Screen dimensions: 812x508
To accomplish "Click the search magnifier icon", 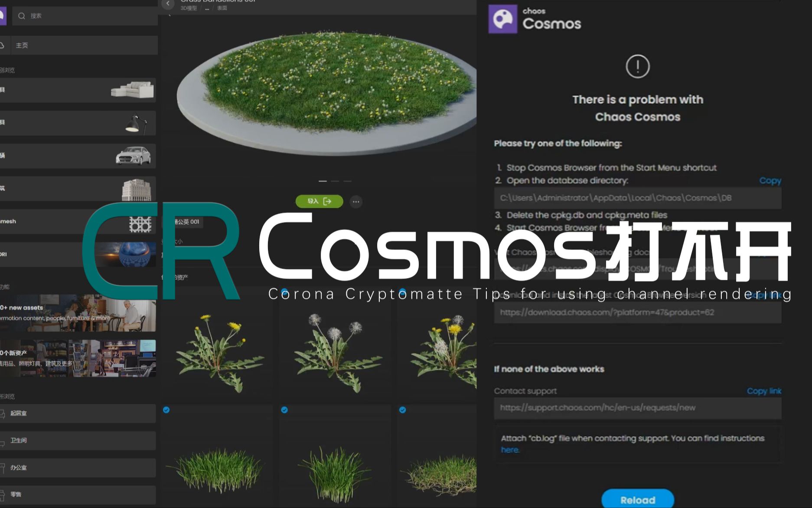I will (x=22, y=16).
